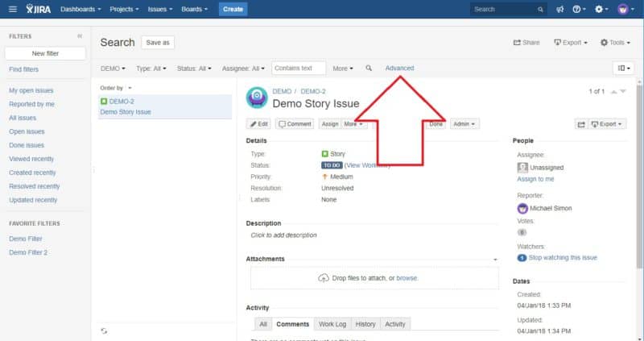
Task: Click New filter button
Action: [45, 53]
